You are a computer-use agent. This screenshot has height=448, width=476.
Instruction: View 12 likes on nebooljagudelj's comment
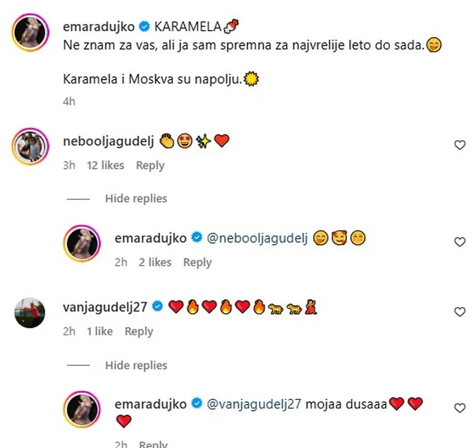(106, 166)
